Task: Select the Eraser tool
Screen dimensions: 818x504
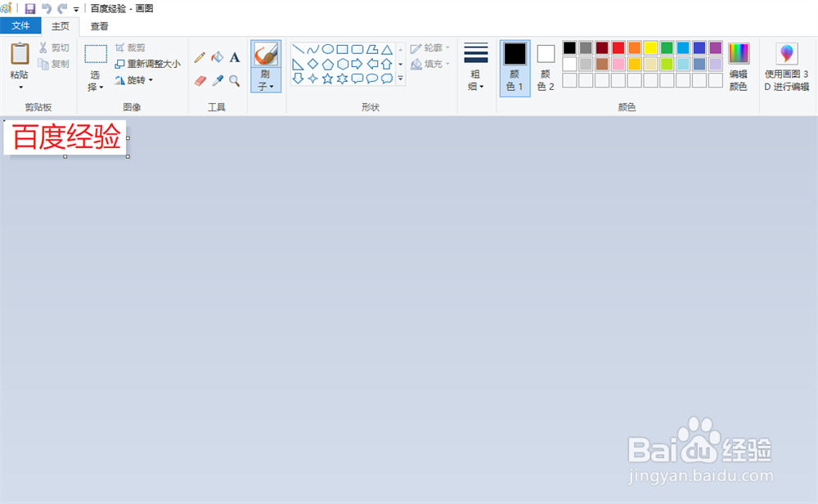Action: click(200, 81)
